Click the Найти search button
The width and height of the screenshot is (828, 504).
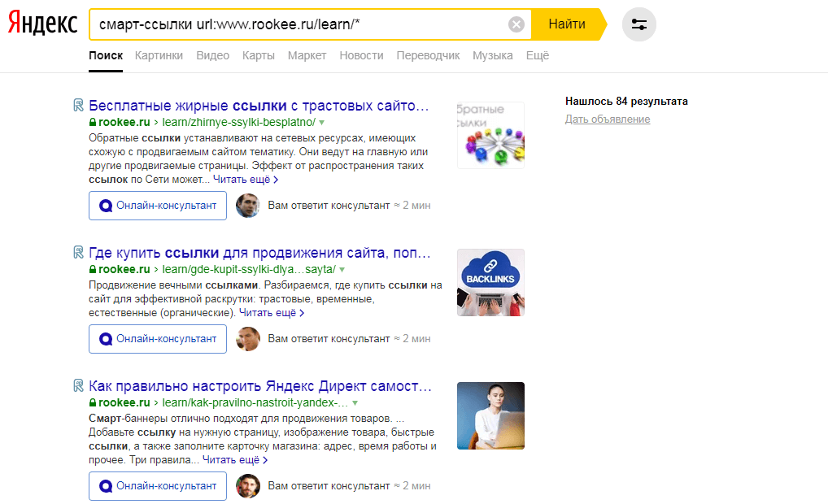point(567,24)
